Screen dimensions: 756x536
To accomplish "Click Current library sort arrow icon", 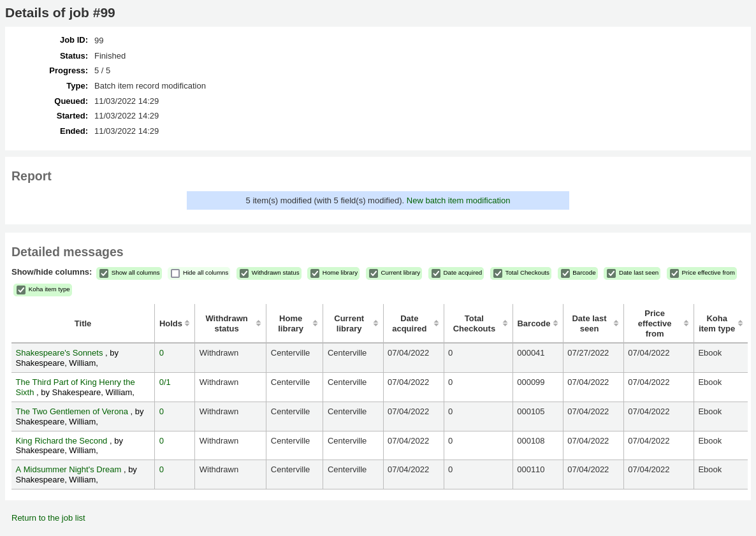I will click(x=375, y=323).
